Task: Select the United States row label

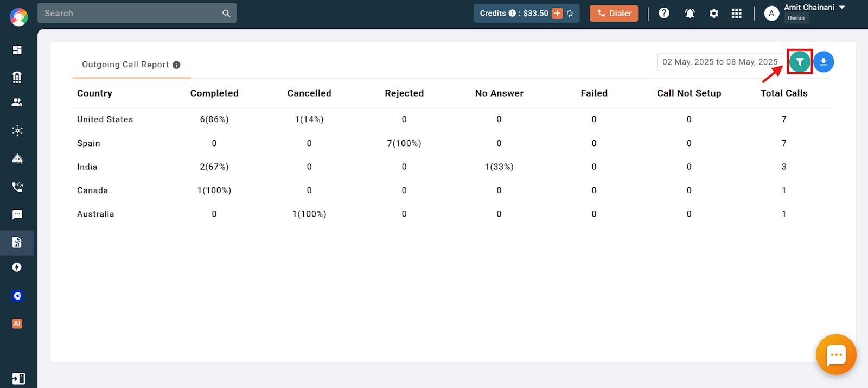Action: click(105, 119)
